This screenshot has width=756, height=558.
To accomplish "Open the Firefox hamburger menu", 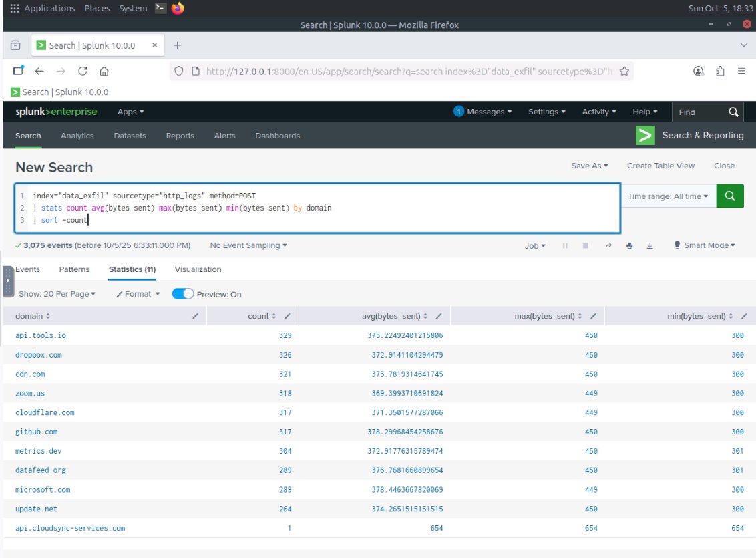I will 741,72.
